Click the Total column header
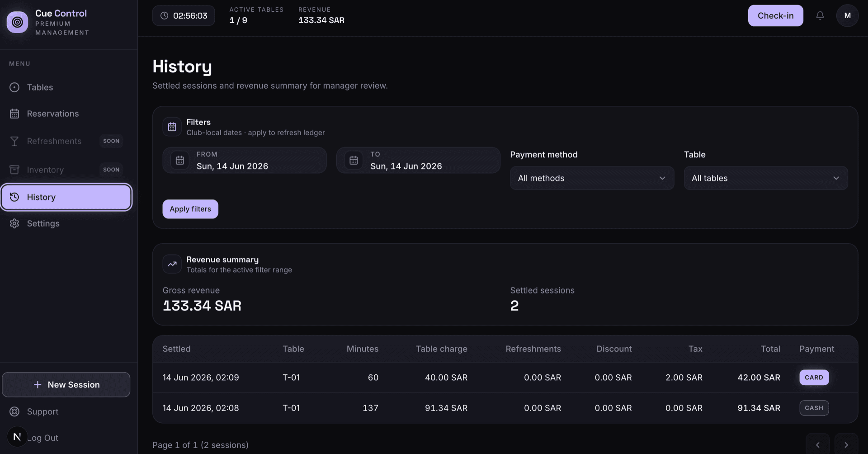The image size is (868, 454). click(x=770, y=349)
